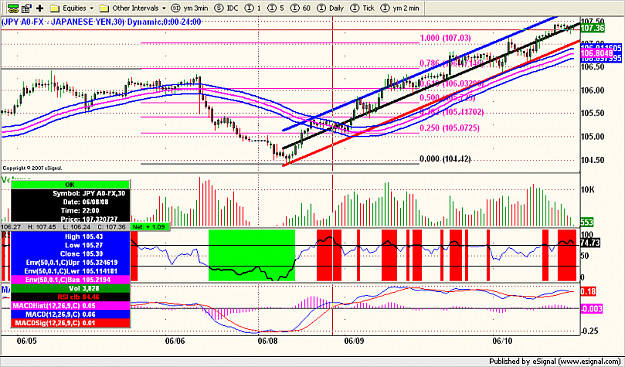Click the Date row in data window
The image size is (625, 367).
70,202
